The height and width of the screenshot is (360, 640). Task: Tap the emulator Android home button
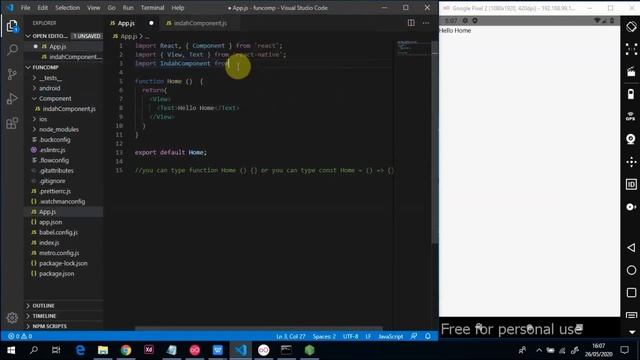click(x=631, y=270)
